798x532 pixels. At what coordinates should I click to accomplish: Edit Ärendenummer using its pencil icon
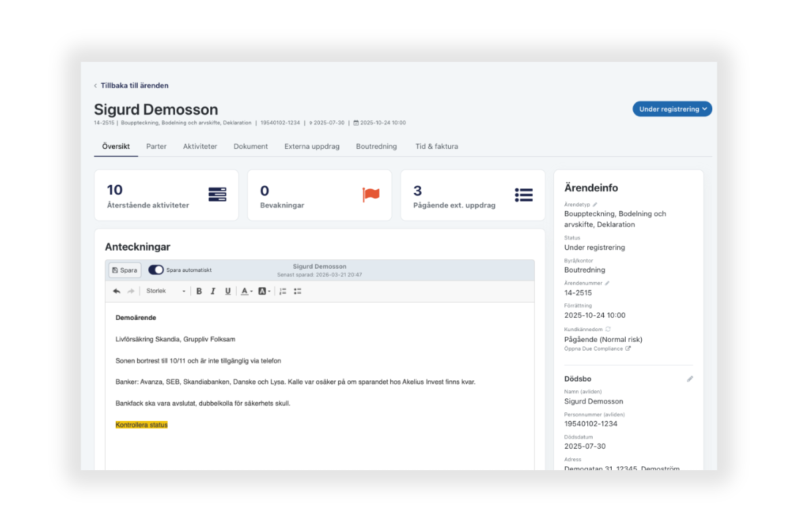[x=607, y=283]
